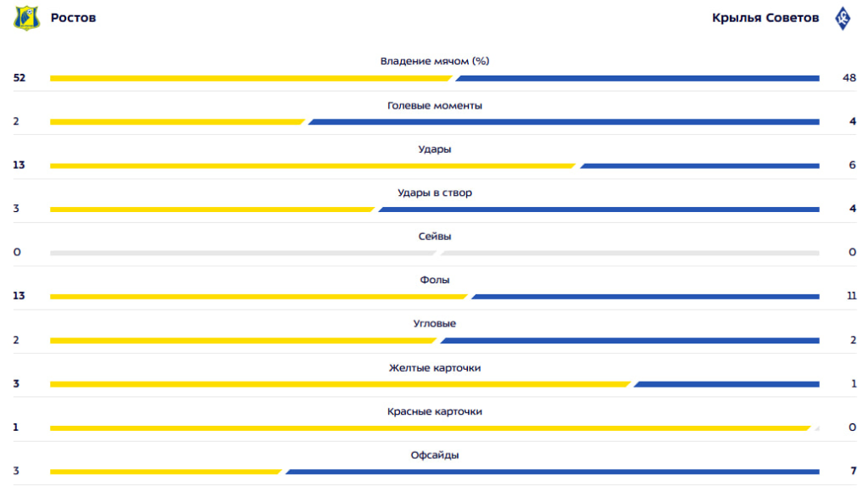Click the blue Фолы bar showing 11
The image size is (868, 497).
pyautogui.click(x=645, y=297)
